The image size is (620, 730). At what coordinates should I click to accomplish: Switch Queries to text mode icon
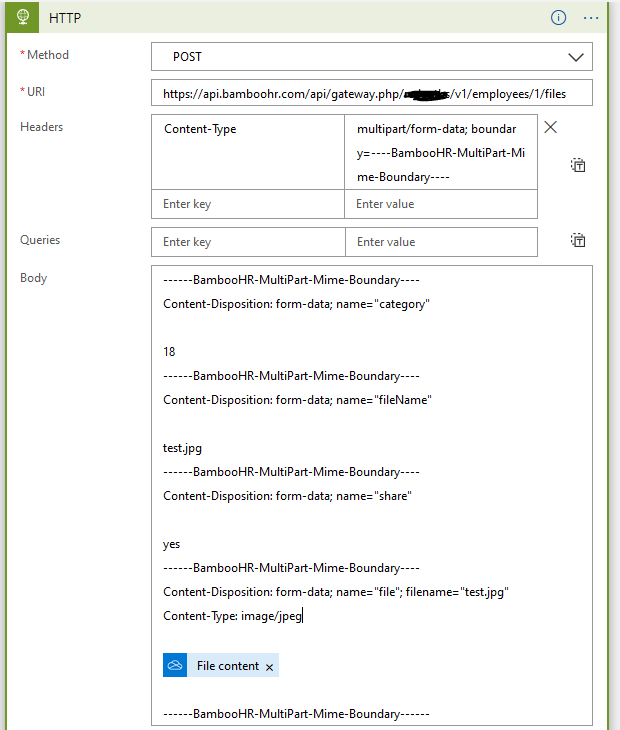(x=578, y=240)
